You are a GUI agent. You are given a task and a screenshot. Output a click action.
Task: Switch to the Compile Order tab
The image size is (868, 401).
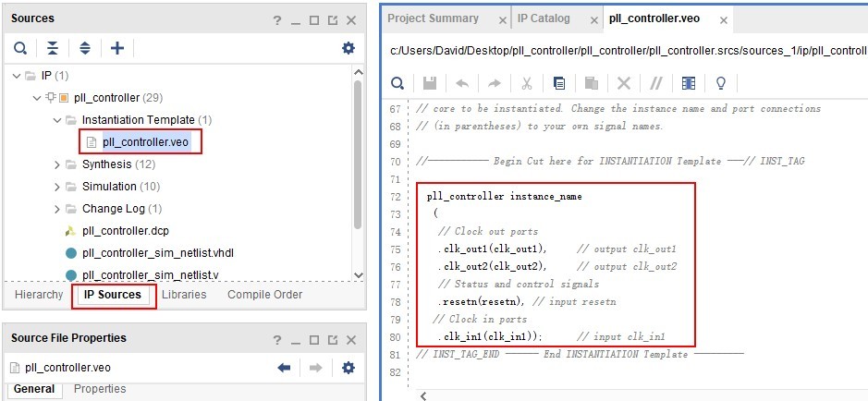point(264,295)
